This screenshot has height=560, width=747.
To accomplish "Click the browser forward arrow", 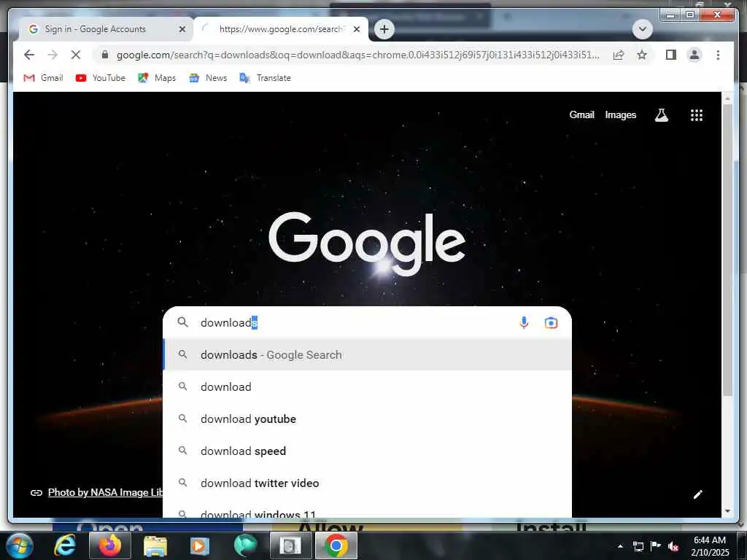I will [53, 55].
